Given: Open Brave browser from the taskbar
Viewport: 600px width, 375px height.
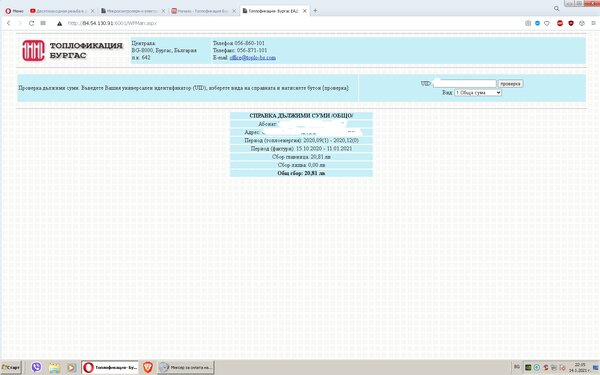Looking at the screenshot, I should click(x=148, y=367).
